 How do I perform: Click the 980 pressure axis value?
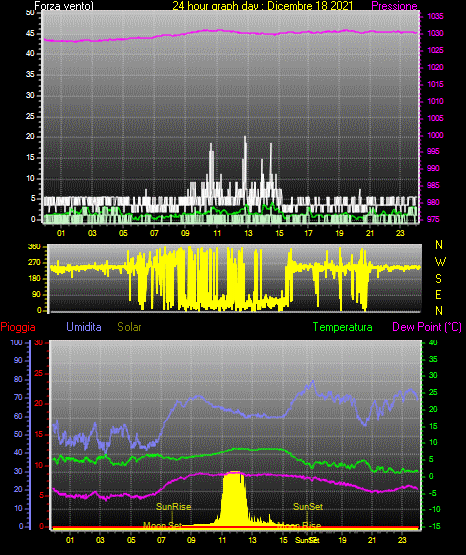(x=433, y=202)
